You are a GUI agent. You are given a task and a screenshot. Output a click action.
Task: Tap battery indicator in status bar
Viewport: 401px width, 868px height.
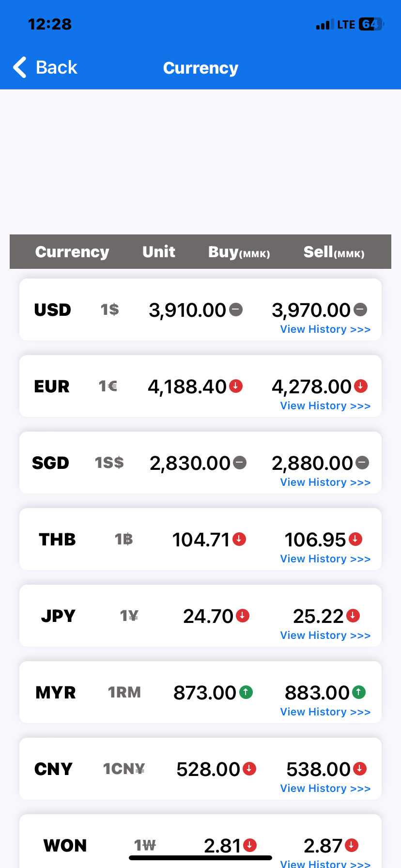pyautogui.click(x=371, y=24)
